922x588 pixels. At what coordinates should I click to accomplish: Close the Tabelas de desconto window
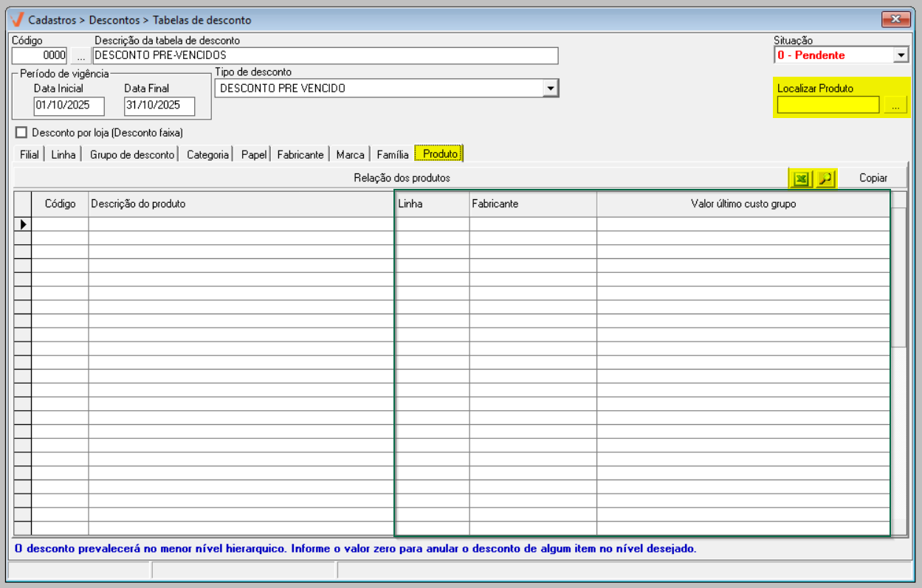pyautogui.click(x=896, y=19)
